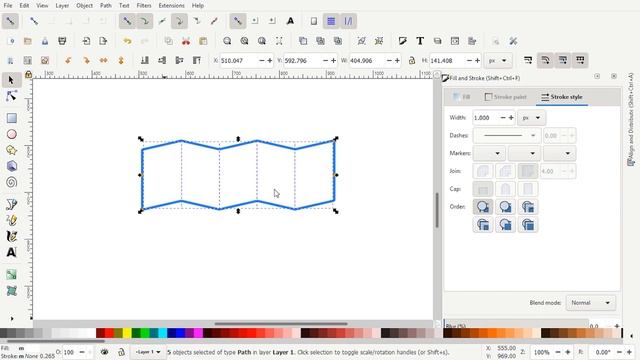Screen dimensions: 640x360
Task: Open the Blend mode dropdown
Action: [591, 303]
